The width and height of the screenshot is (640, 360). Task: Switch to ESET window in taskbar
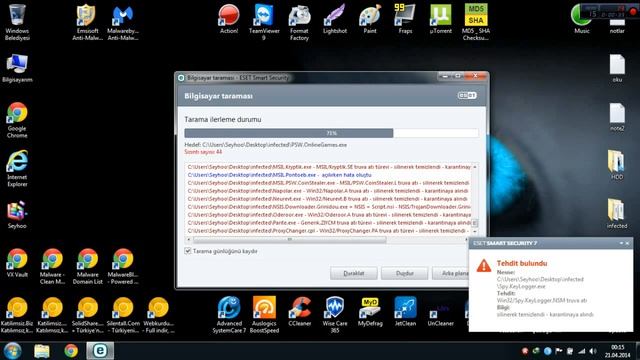click(100, 351)
